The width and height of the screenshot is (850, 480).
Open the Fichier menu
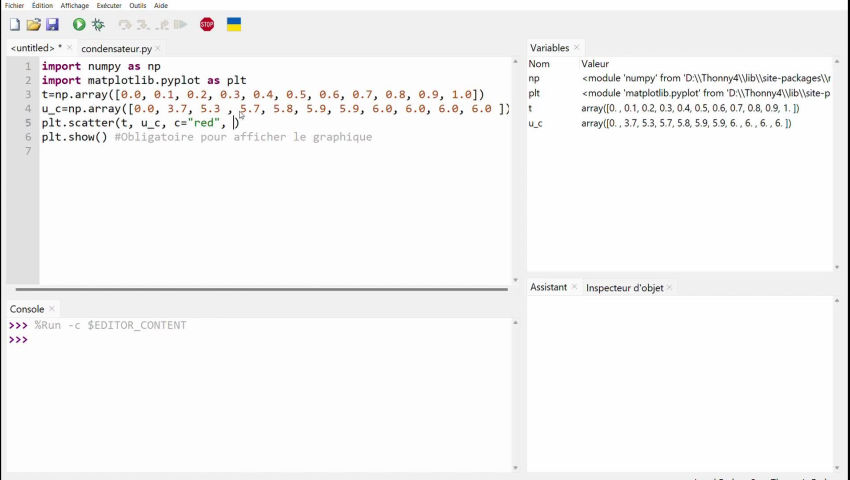[x=14, y=6]
